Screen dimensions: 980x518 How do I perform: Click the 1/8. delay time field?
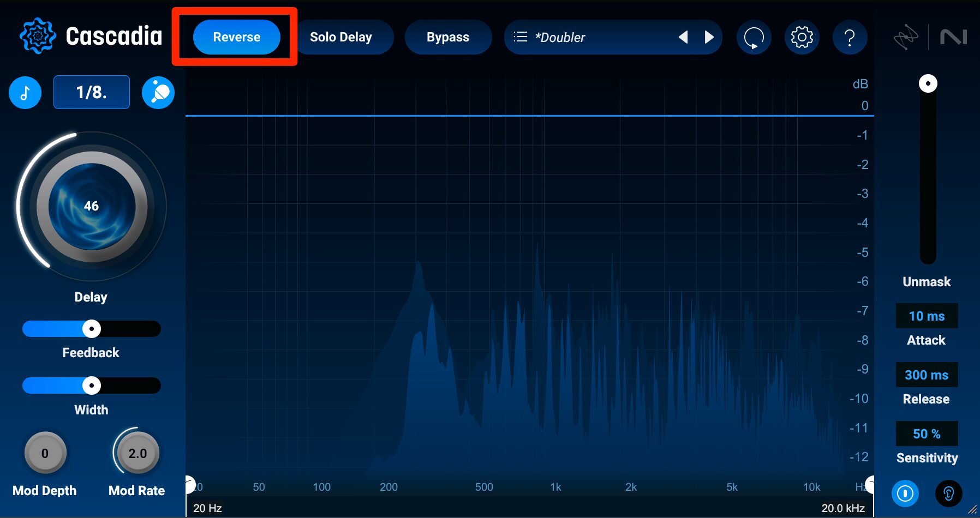92,92
